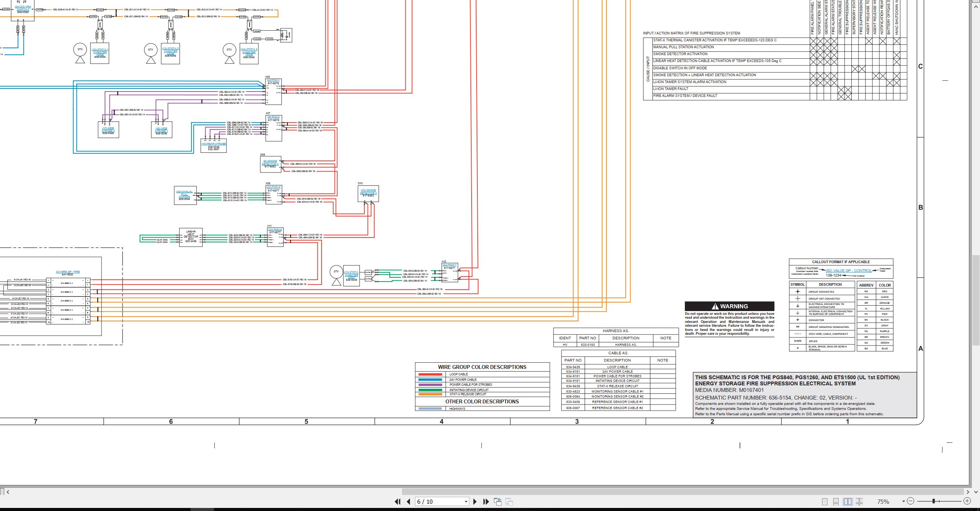980x511 pixels.
Task: Click inside the page number field
Action: pos(439,502)
